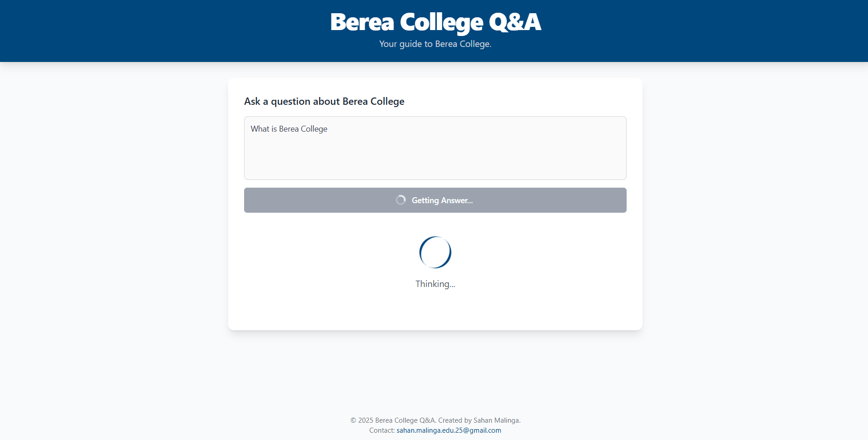Select the subtitle "Your guide to Berea College."
The height and width of the screenshot is (440, 868).
point(435,44)
